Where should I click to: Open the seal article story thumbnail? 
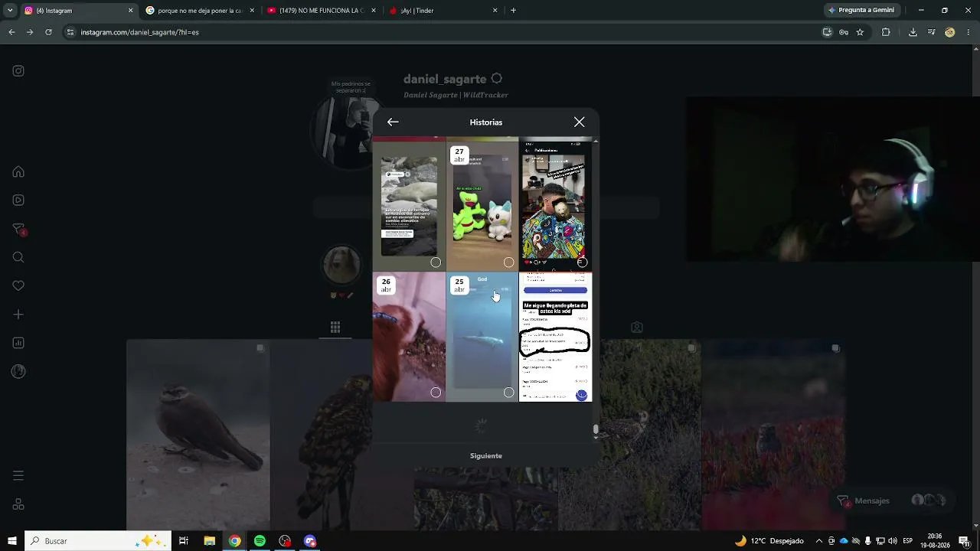tap(409, 207)
